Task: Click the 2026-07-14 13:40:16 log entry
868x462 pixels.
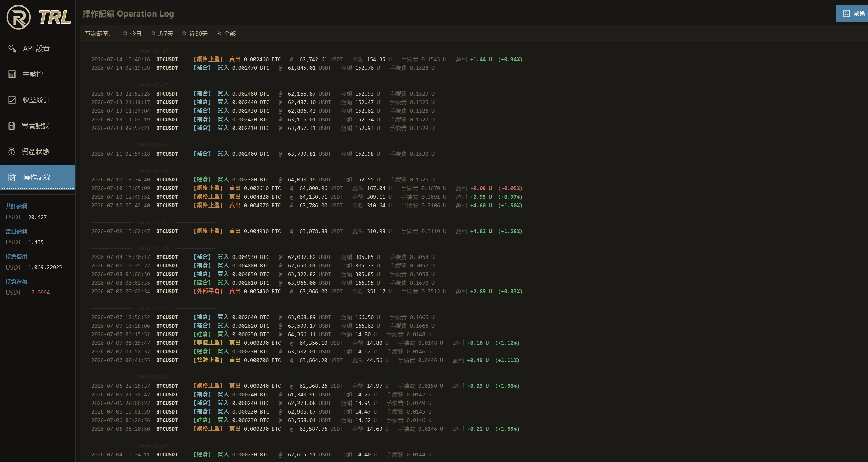Action: click(x=307, y=59)
